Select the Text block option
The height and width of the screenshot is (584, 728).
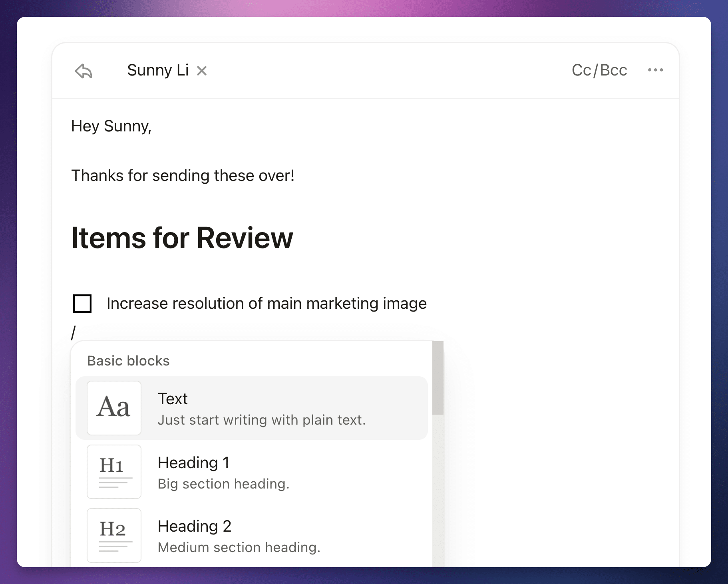pos(252,408)
